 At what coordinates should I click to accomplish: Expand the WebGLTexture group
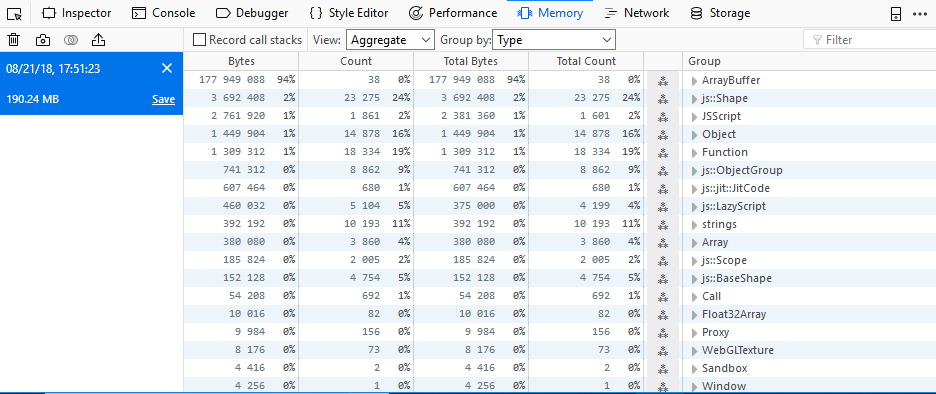tap(694, 350)
